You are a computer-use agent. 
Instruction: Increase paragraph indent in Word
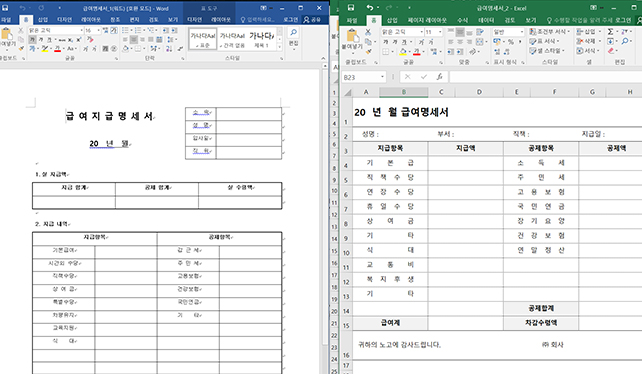pos(175,31)
